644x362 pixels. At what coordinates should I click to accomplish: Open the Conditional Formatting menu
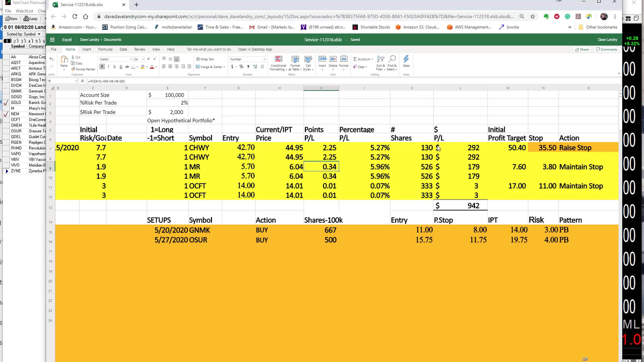[278, 63]
